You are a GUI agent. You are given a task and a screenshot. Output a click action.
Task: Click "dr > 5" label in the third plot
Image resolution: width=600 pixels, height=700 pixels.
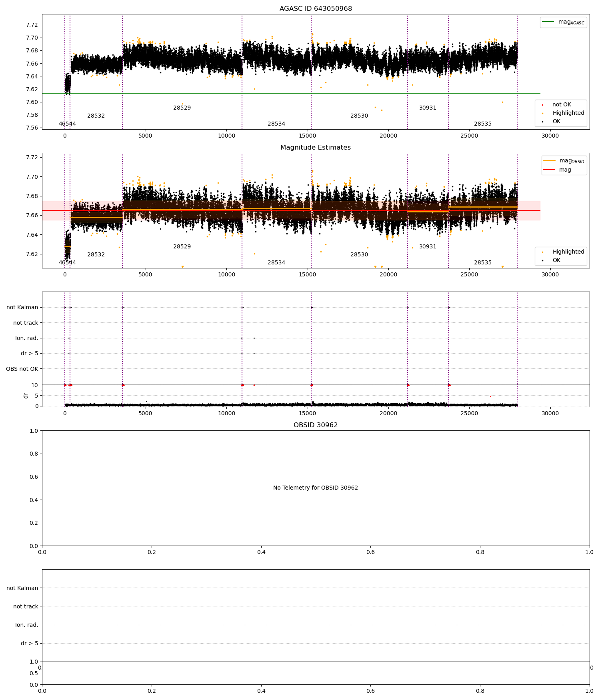30,354
